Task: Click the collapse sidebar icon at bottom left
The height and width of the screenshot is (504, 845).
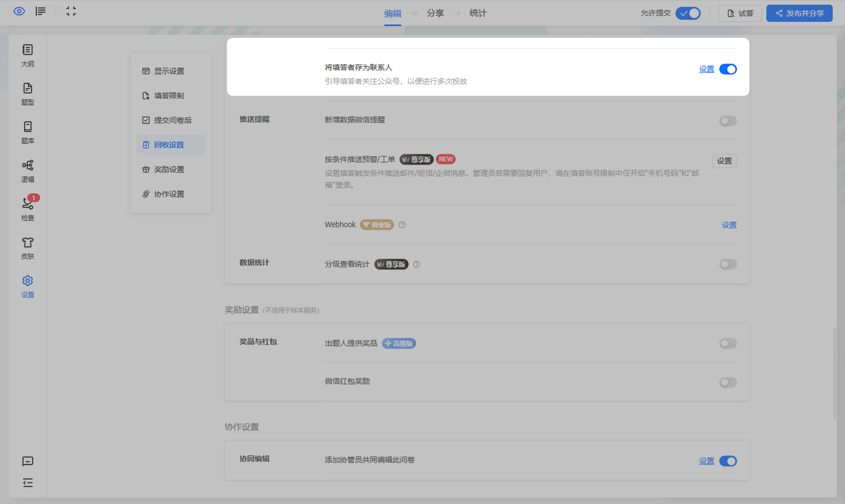Action: (28, 482)
